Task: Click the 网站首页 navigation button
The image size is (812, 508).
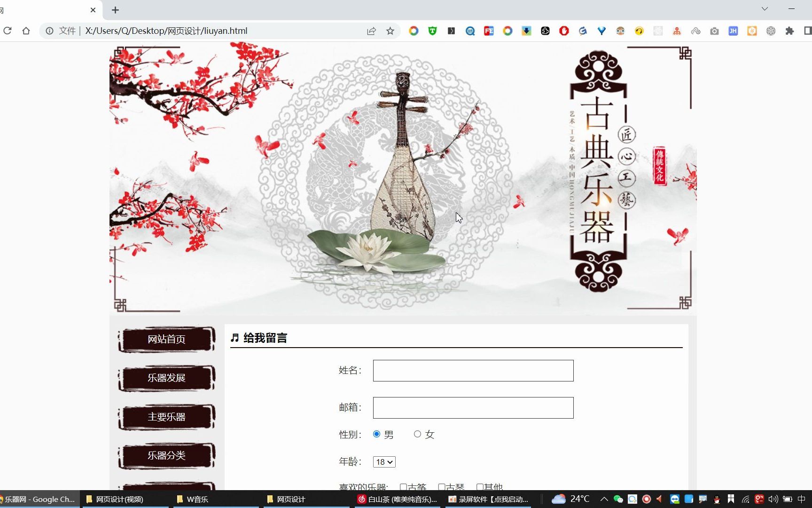Action: tap(166, 339)
